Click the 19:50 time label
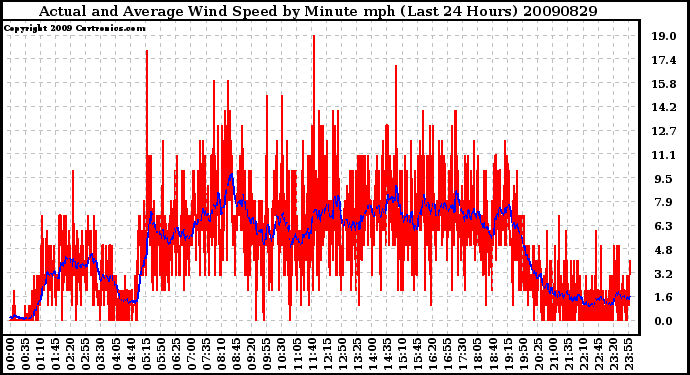Image resolution: width=690 pixels, height=375 pixels. pos(523,355)
